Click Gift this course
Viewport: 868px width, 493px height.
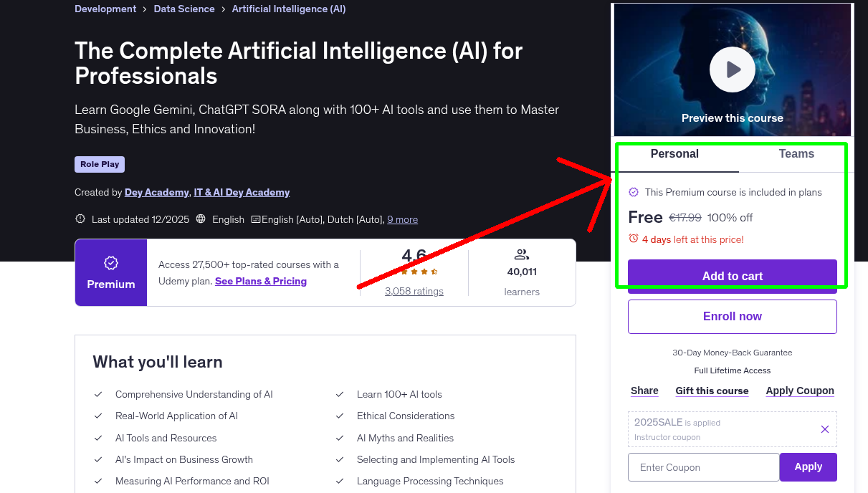click(x=712, y=391)
